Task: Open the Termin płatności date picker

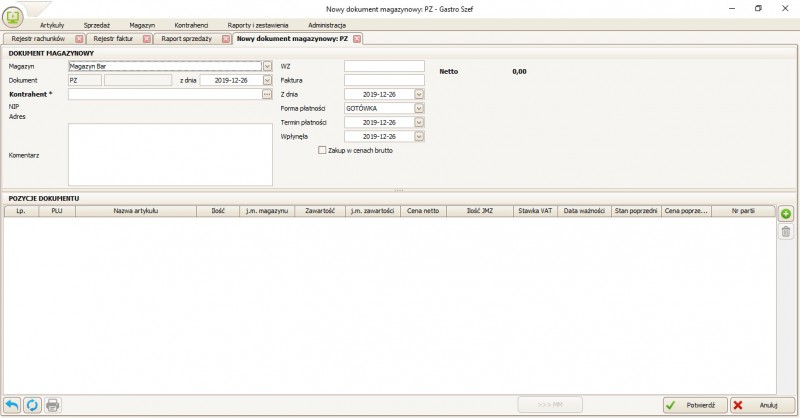Action: pyautogui.click(x=419, y=122)
